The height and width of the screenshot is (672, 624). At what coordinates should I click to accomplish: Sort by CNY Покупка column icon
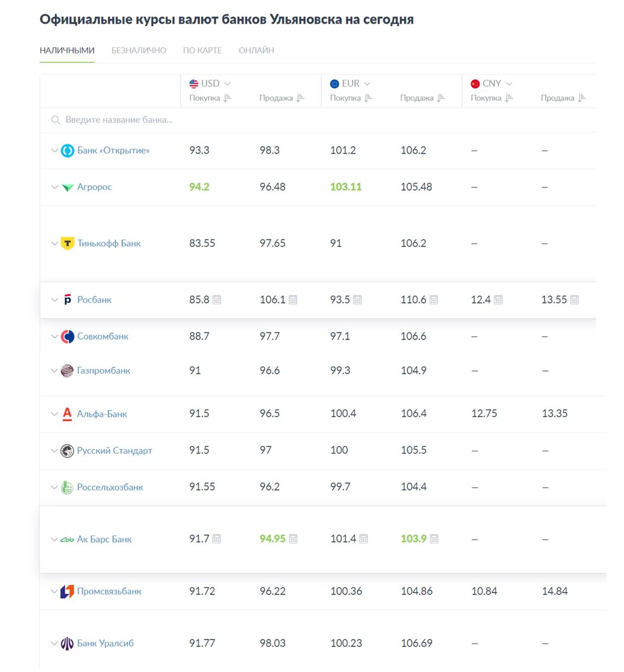coord(509,98)
